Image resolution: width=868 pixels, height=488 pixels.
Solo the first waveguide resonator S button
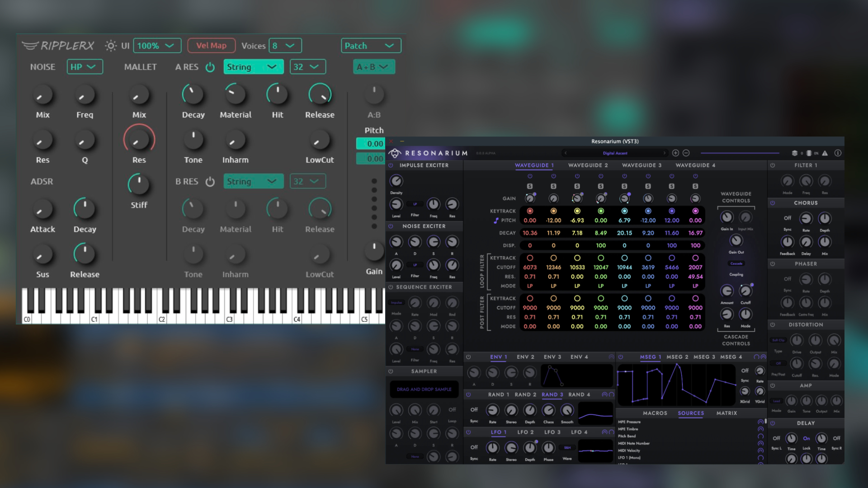pyautogui.click(x=530, y=186)
